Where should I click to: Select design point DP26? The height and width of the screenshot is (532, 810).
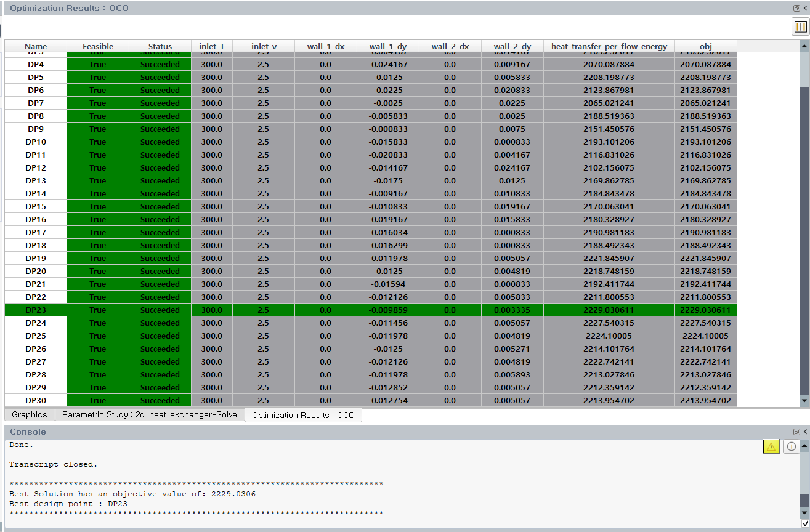pos(36,349)
